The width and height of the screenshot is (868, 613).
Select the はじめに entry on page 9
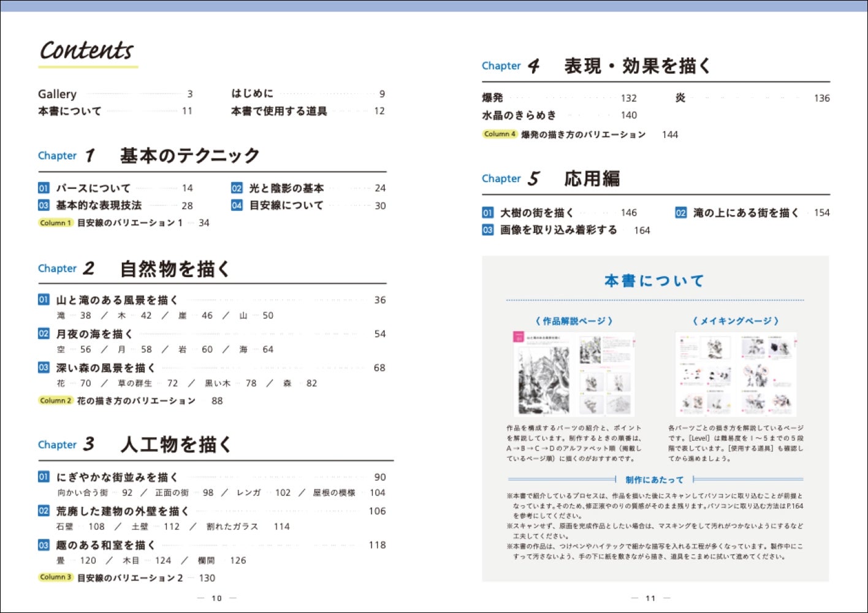tap(308, 94)
